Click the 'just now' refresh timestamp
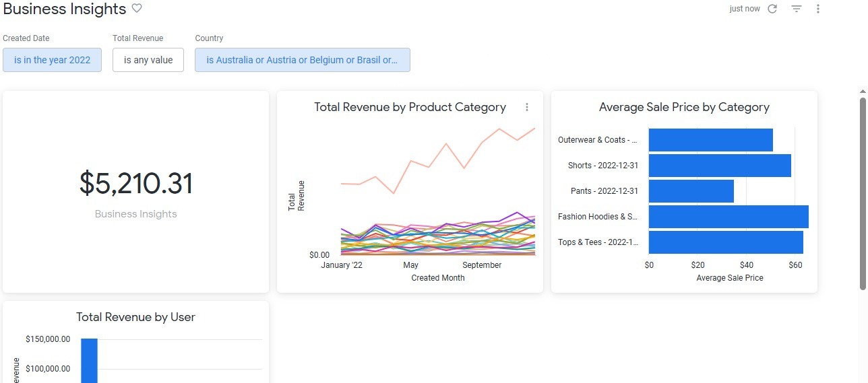Image resolution: width=868 pixels, height=383 pixels. click(745, 9)
